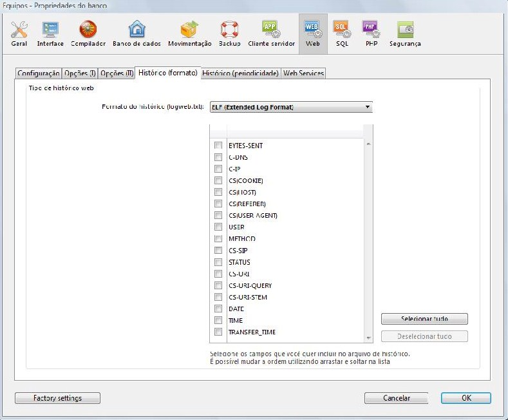Viewport: 508px width, 420px height.
Task: Tick the TRANSFER_TIME checkbox
Action: click(x=218, y=332)
